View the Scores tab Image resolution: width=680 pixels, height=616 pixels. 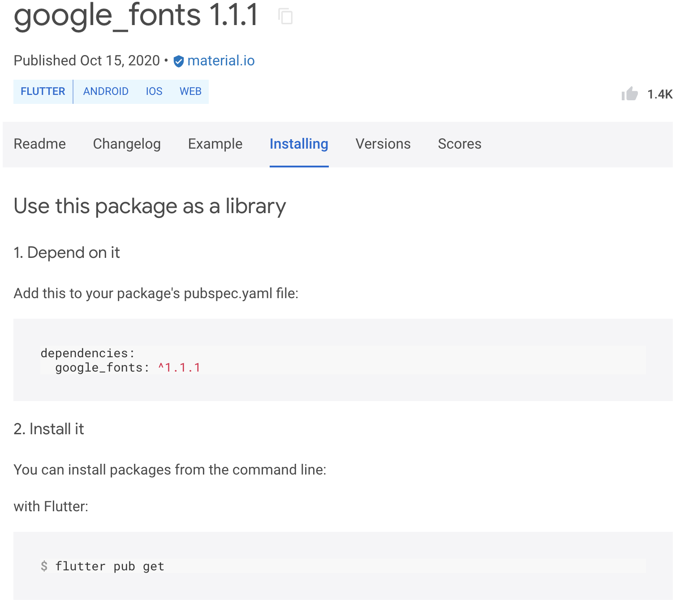point(459,144)
